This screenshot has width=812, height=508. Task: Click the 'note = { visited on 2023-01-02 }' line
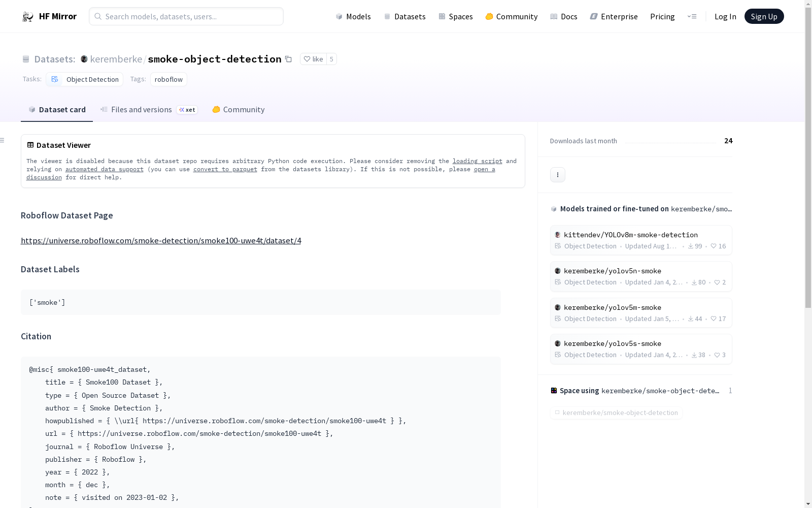click(x=112, y=497)
